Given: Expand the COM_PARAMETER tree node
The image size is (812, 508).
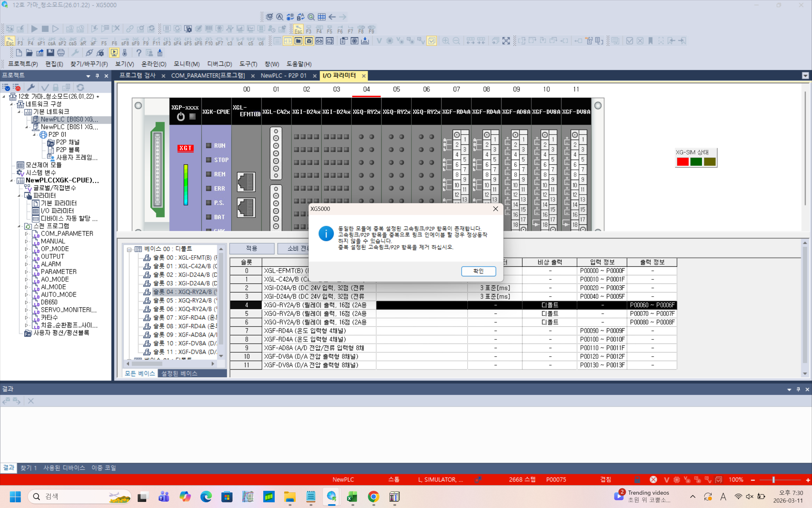Looking at the screenshot, I should pos(27,233).
